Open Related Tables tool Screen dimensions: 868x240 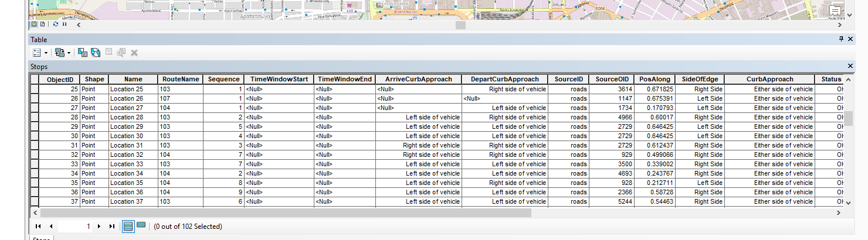59,53
